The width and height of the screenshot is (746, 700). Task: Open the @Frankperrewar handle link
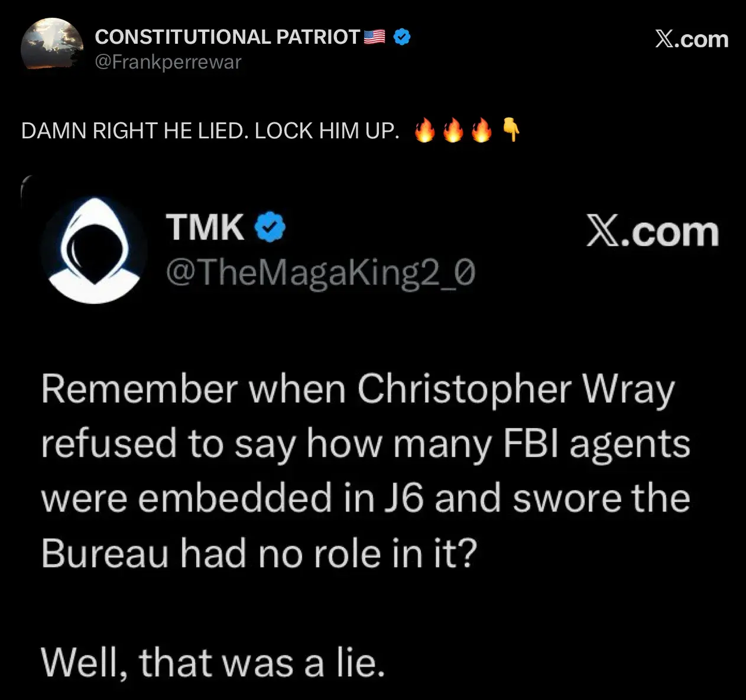coord(168,62)
